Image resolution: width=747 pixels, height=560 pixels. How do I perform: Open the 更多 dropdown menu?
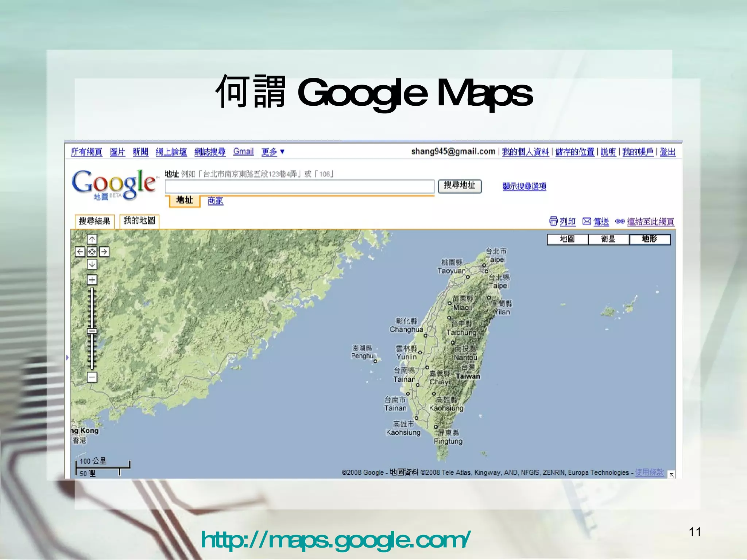pyautogui.click(x=273, y=152)
